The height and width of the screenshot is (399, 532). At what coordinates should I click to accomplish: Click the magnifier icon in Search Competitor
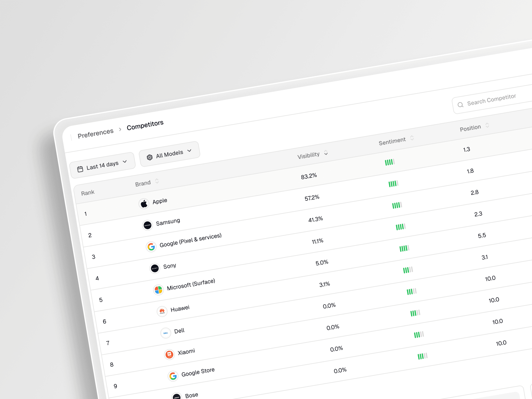[x=460, y=105]
